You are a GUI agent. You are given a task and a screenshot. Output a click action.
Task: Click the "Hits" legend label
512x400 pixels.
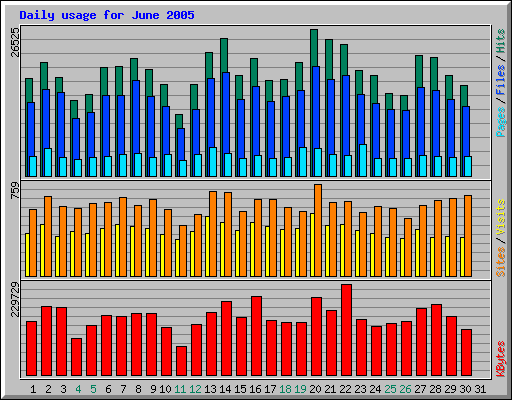pyautogui.click(x=500, y=41)
